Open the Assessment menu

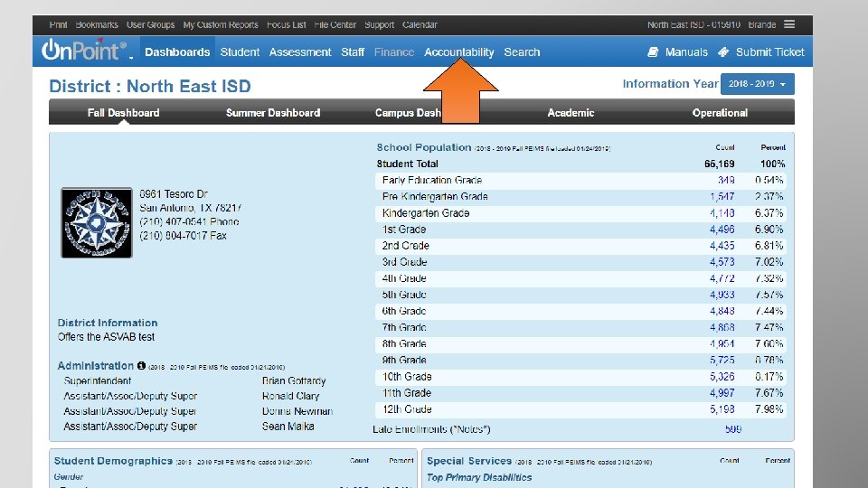tap(300, 52)
